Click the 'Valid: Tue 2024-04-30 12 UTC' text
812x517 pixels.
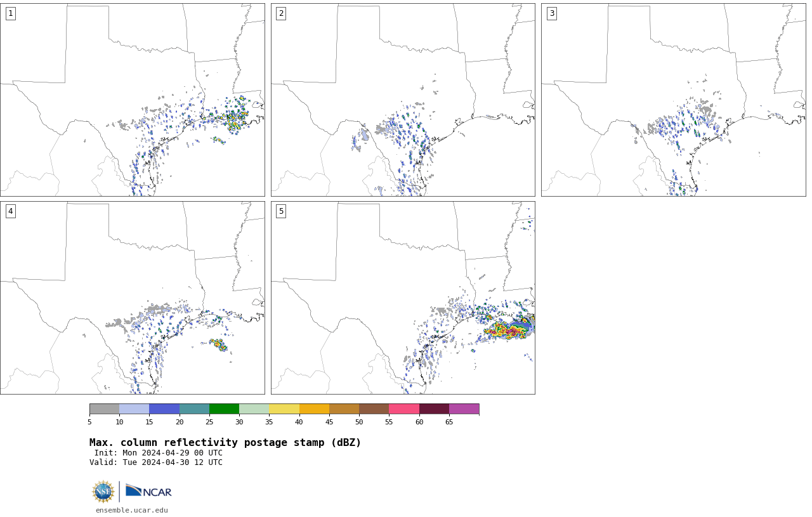156,462
